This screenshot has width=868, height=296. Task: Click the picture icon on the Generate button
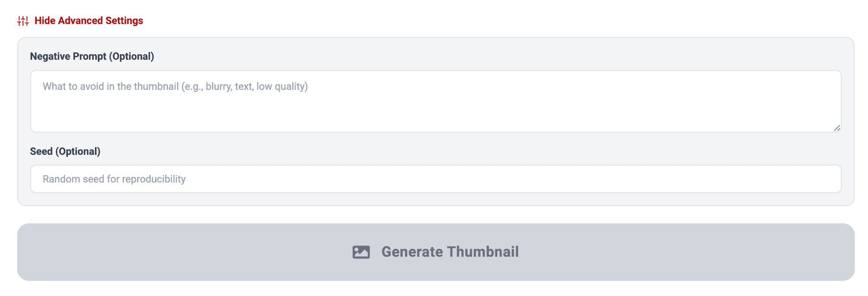tap(361, 252)
